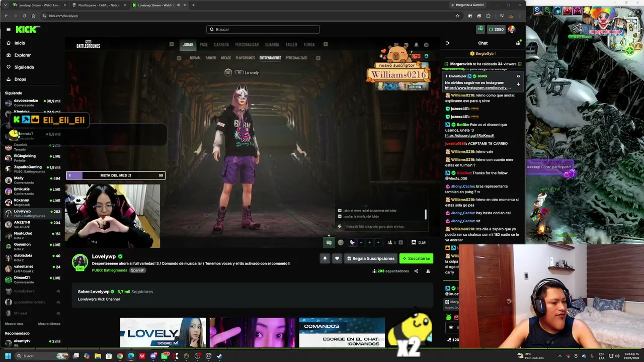Expand the pinned BotRix message
Image resolution: width=644 pixels, height=362 pixels.
[x=518, y=84]
